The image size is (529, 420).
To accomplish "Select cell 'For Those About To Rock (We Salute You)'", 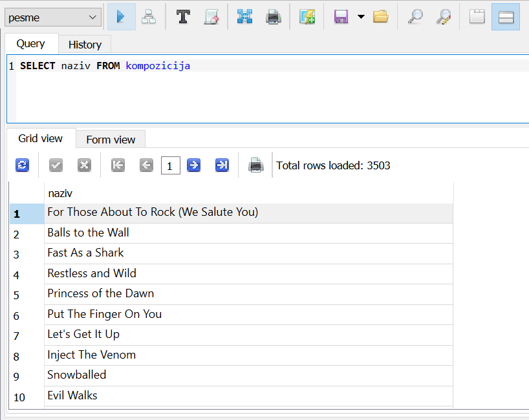I will 248,213.
